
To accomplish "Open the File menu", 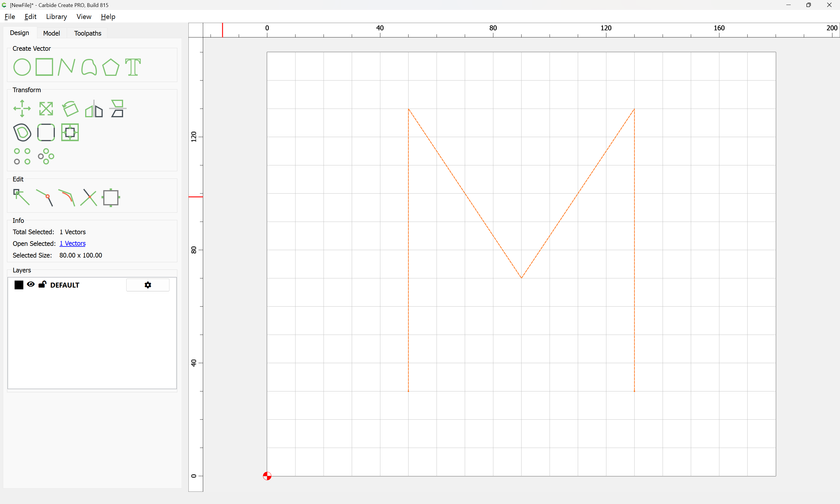I will pos(10,17).
